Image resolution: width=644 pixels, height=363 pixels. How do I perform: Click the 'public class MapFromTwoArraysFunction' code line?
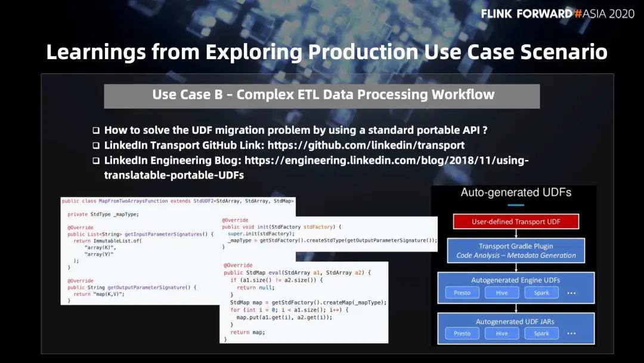178,201
